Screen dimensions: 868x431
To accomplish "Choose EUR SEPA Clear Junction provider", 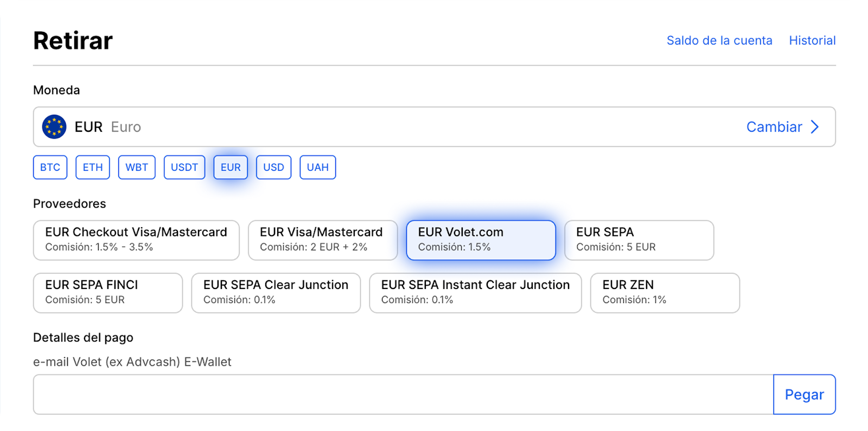I will click(276, 293).
